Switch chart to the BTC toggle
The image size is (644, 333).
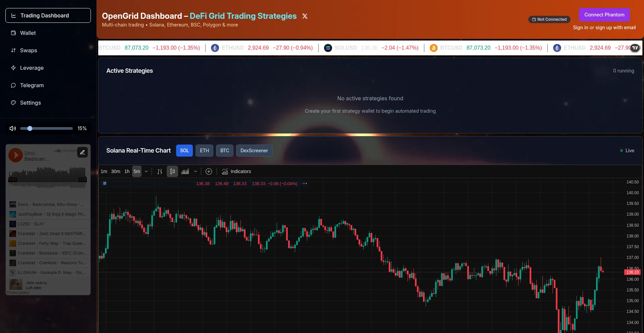click(x=225, y=151)
